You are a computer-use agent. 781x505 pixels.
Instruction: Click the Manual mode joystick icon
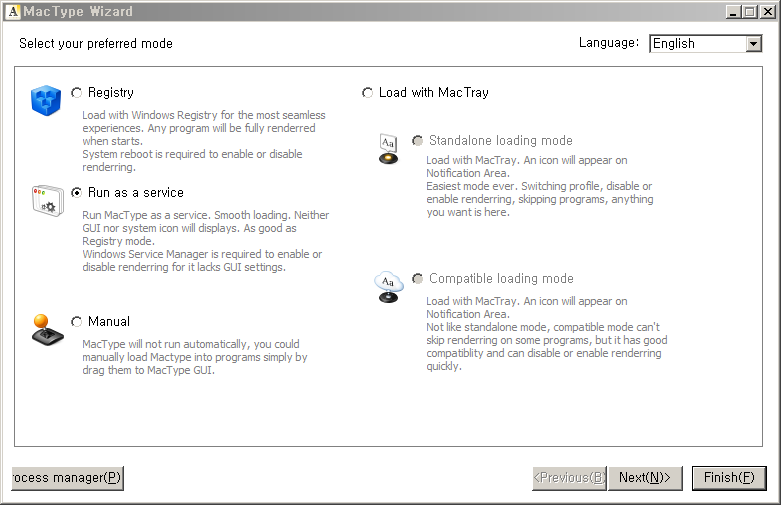click(47, 330)
